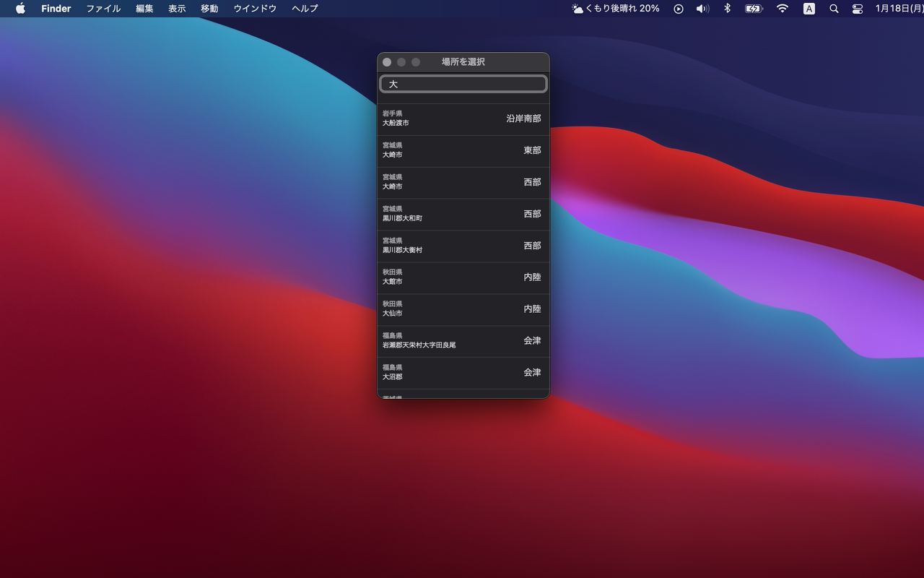Open the weather status item in menu bar
This screenshot has height=578, width=924.
(x=616, y=9)
